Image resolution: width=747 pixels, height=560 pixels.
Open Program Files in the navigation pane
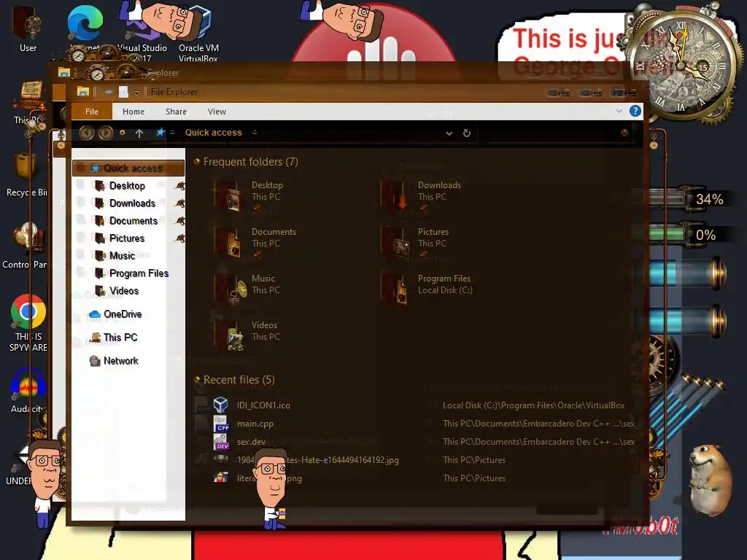coord(139,273)
